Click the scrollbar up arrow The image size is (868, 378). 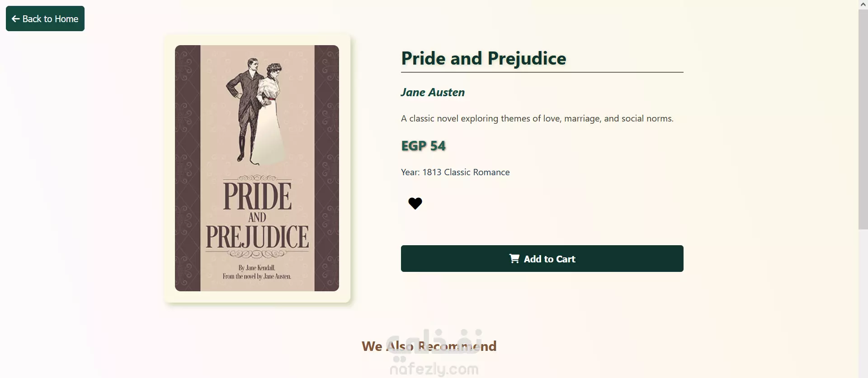pos(863,4)
